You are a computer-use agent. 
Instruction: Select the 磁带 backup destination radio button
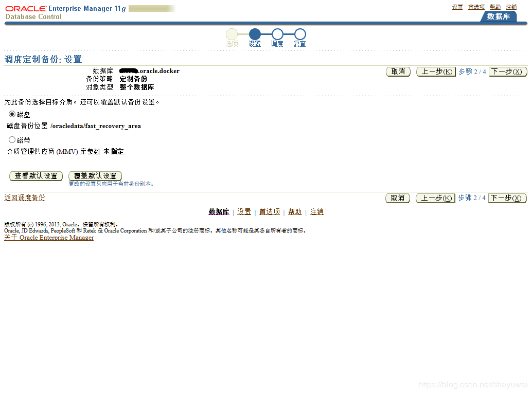11,139
